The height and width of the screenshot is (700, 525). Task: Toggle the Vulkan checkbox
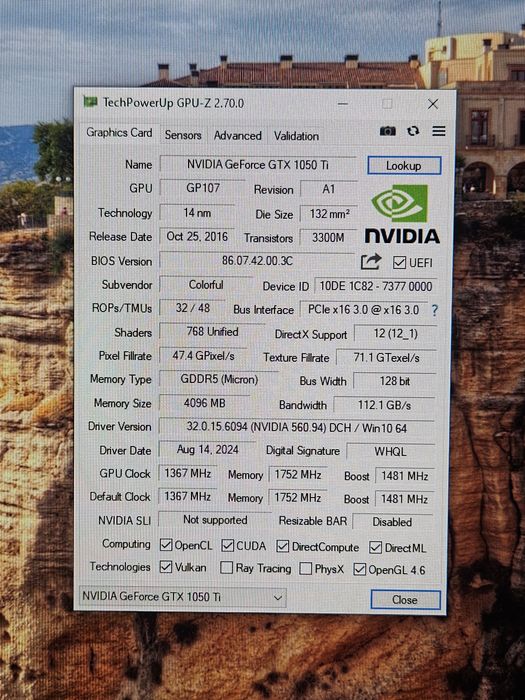point(166,567)
